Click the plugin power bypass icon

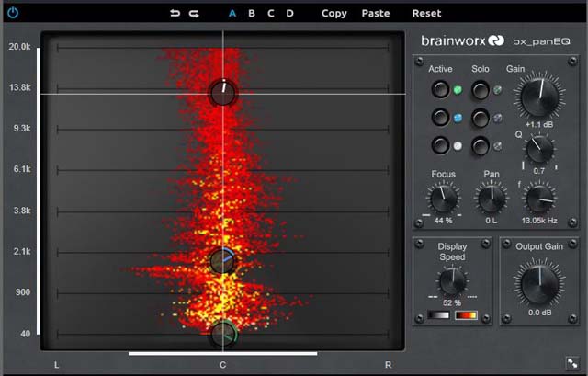pos(12,14)
